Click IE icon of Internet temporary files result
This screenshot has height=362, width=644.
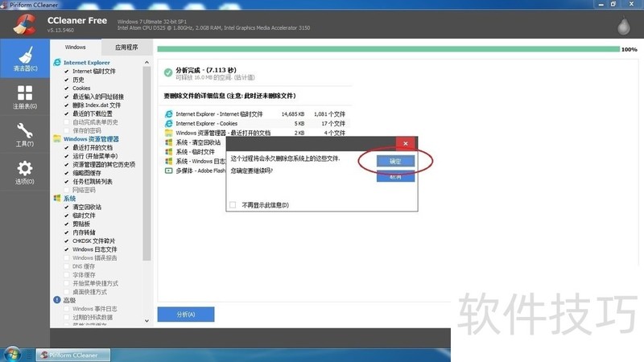point(168,113)
